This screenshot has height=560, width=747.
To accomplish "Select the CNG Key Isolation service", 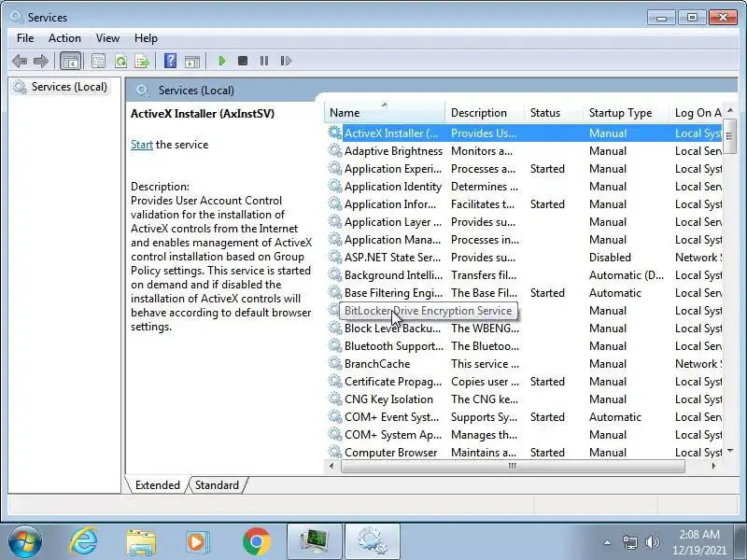I will pos(524,399).
